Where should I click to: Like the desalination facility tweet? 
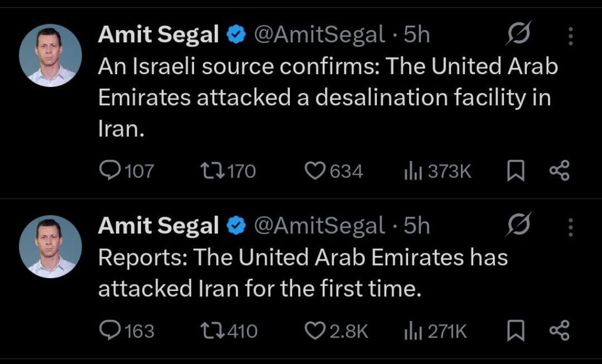click(x=315, y=171)
